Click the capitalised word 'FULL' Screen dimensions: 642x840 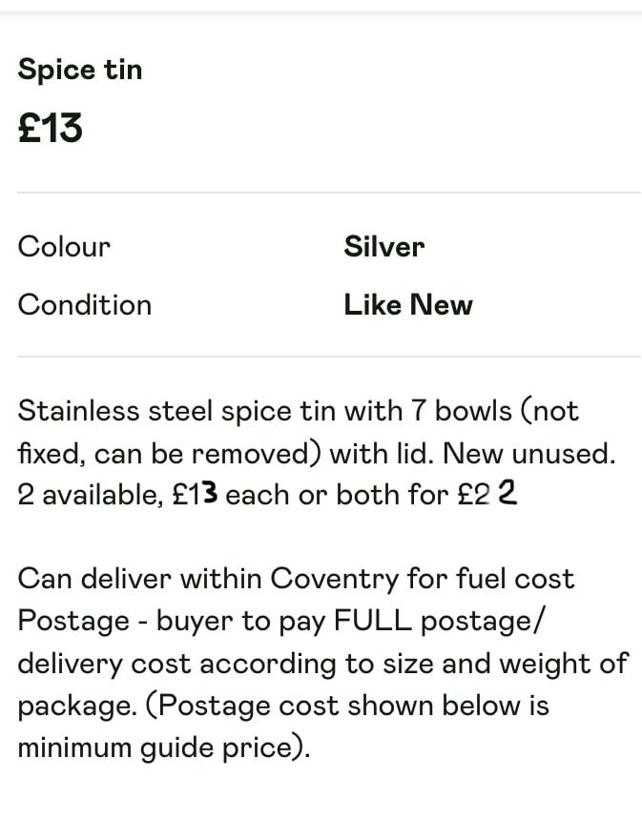[372, 621]
